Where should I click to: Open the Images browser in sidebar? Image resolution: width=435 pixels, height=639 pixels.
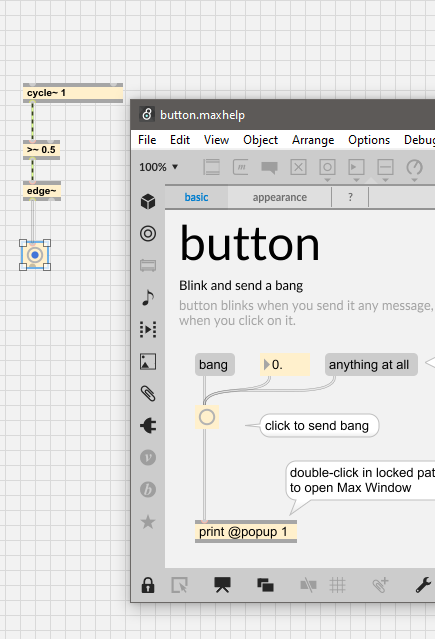point(148,361)
